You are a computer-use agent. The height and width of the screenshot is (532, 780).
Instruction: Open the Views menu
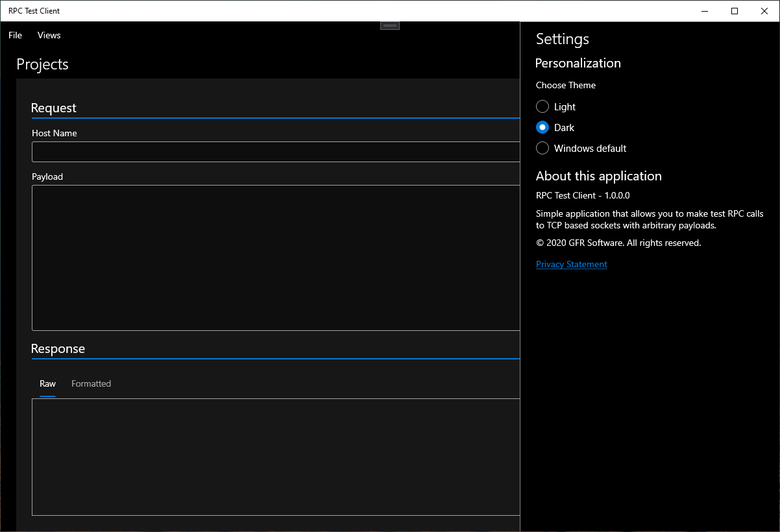tap(49, 35)
